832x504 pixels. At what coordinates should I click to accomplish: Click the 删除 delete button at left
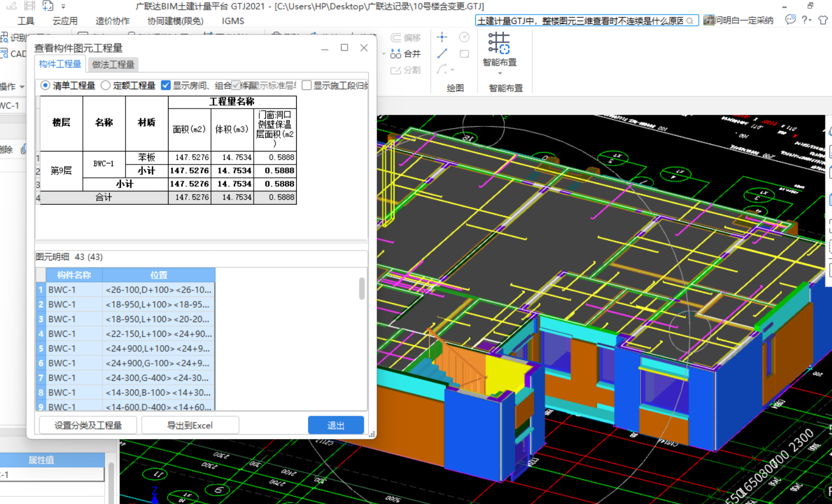[x=6, y=149]
